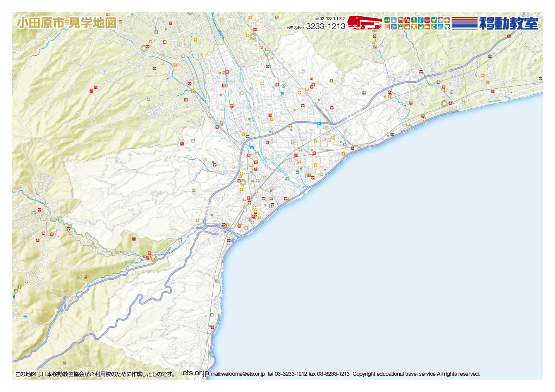Click the orange torii gate icon
The height and width of the screenshot is (392, 555).
(x=400, y=20)
